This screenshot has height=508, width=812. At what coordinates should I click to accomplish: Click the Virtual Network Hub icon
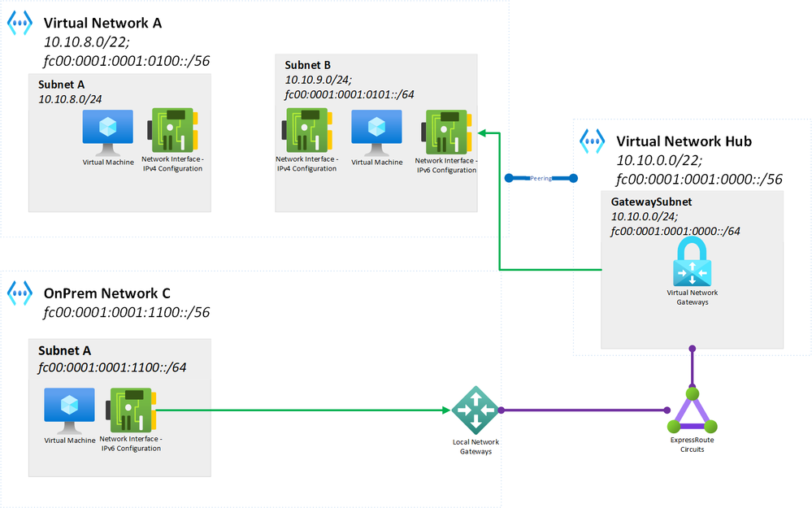592,141
